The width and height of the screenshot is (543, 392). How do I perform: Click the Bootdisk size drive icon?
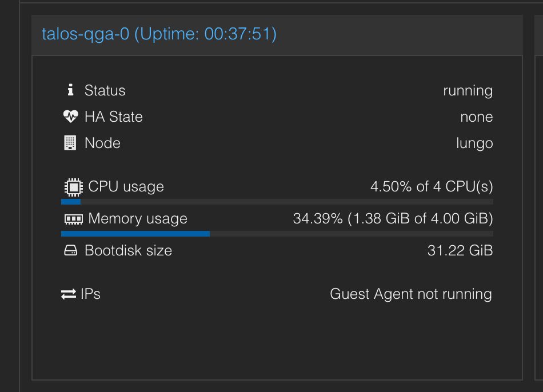pos(71,250)
